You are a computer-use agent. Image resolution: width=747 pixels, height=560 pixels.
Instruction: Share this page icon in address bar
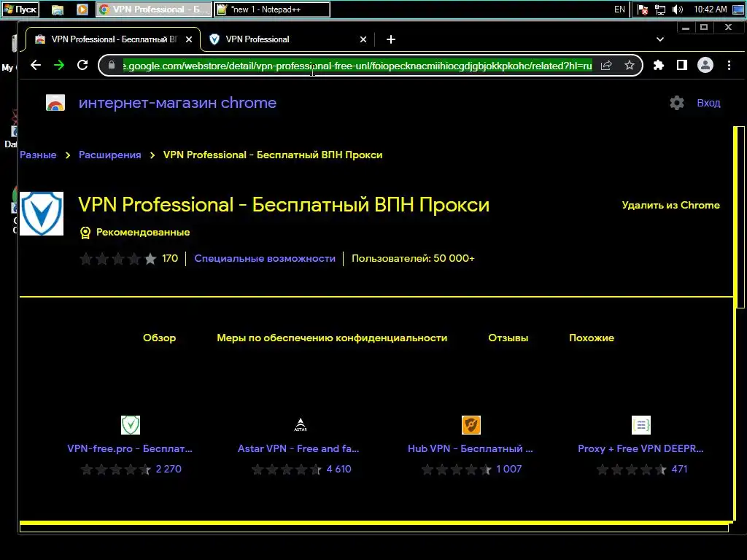606,65
